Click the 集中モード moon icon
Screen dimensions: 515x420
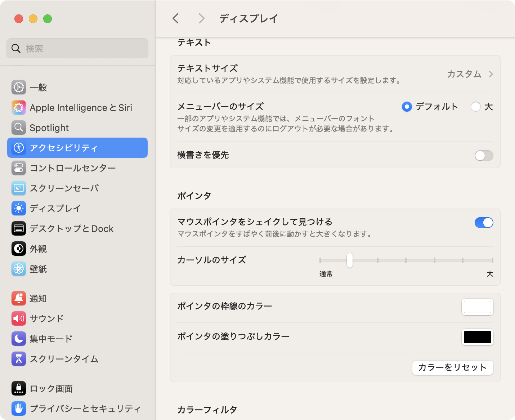[19, 339]
